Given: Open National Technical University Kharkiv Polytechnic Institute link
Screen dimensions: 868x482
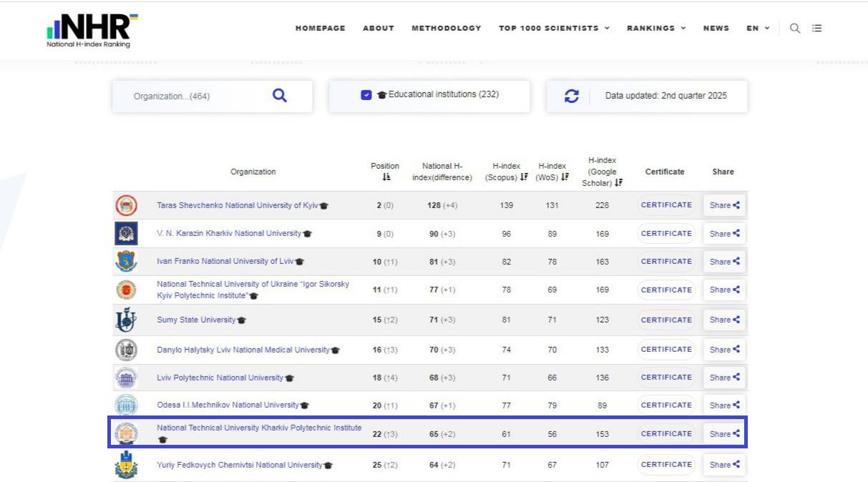Looking at the screenshot, I should (259, 428).
